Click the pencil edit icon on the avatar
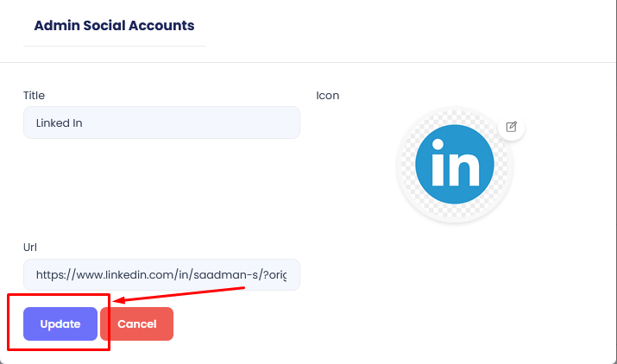 511,127
